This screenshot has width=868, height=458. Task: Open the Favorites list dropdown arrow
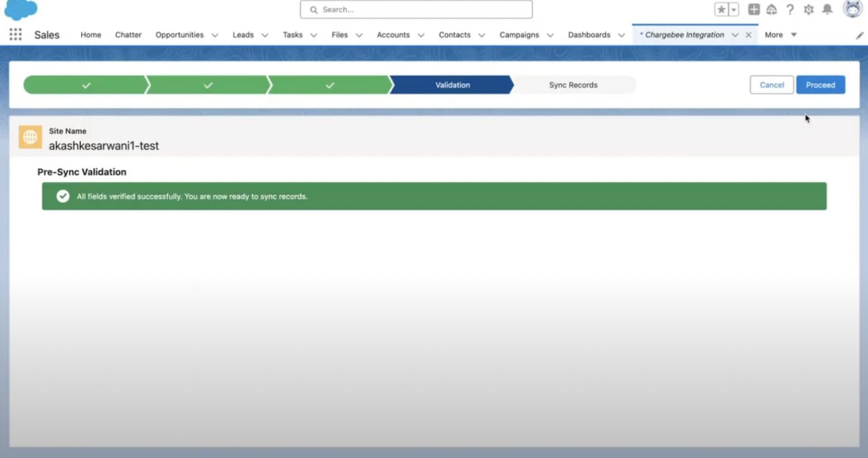tap(734, 9)
